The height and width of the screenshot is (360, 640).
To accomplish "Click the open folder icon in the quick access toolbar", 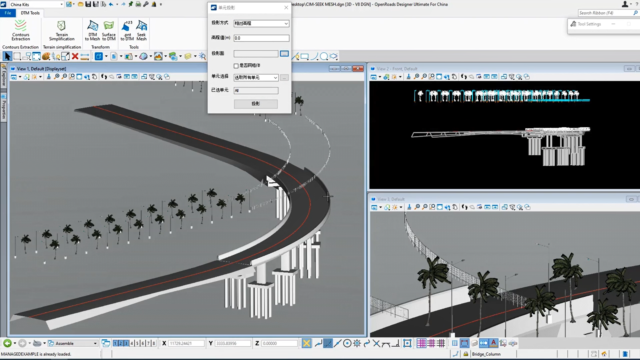I will click(x=80, y=4).
